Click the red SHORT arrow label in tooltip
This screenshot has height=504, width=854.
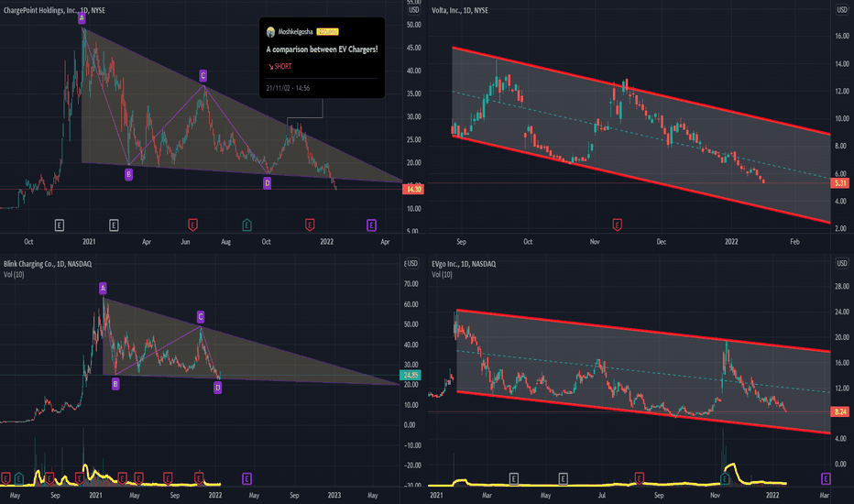pos(279,67)
